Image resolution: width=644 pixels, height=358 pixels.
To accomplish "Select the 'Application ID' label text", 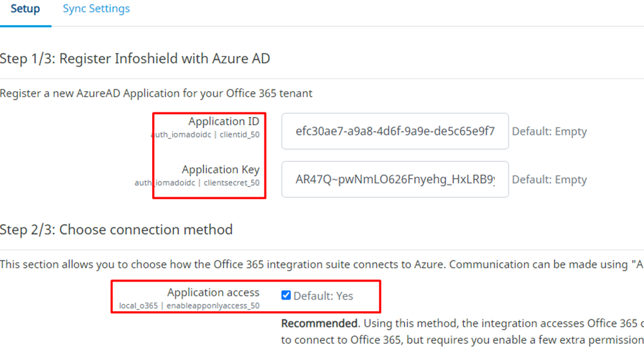I will pyautogui.click(x=224, y=121).
